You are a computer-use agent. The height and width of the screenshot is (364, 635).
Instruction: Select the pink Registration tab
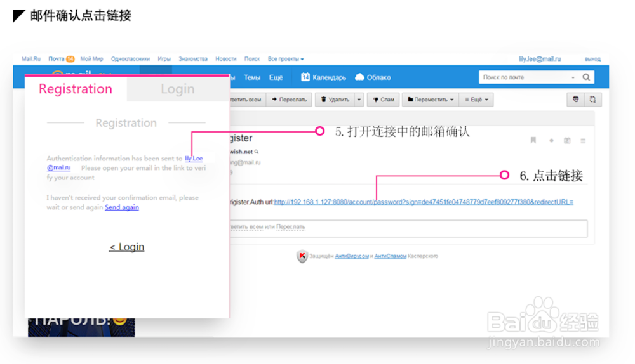coord(76,89)
